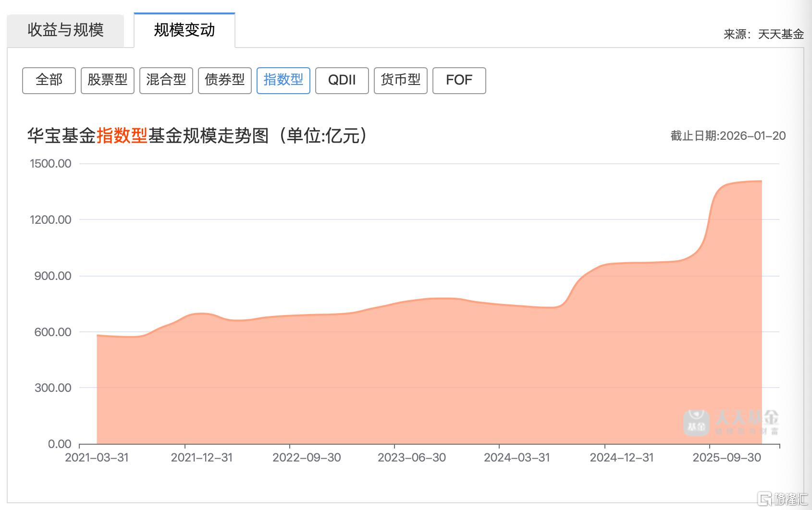This screenshot has width=812, height=510.
Task: Click the 1200.00 y-axis label
Action: [x=50, y=220]
